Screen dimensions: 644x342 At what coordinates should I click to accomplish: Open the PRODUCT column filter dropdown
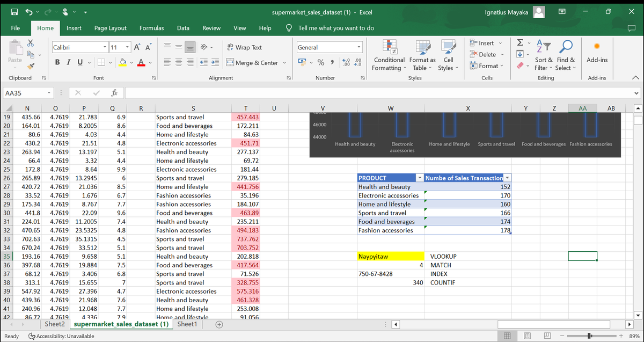point(419,178)
